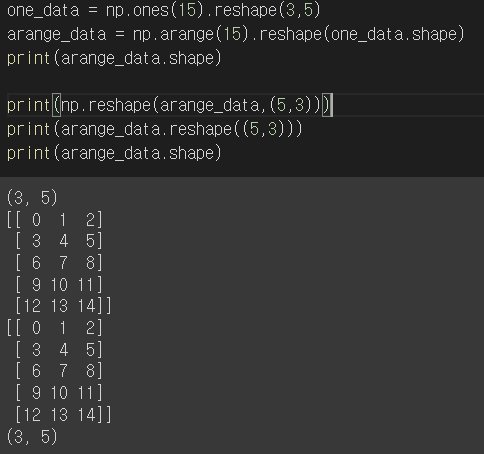Place cursor in the 'arange_data = np.arange(15)' line

[236, 34]
